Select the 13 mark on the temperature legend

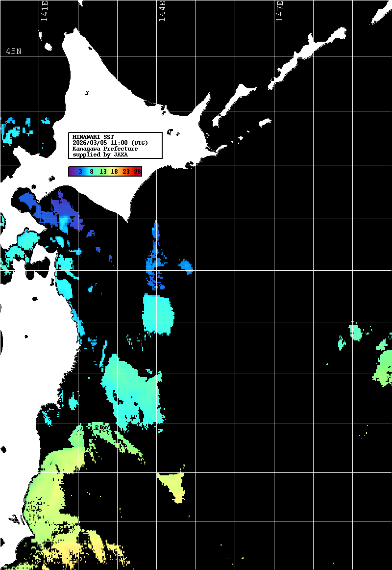[x=103, y=172]
